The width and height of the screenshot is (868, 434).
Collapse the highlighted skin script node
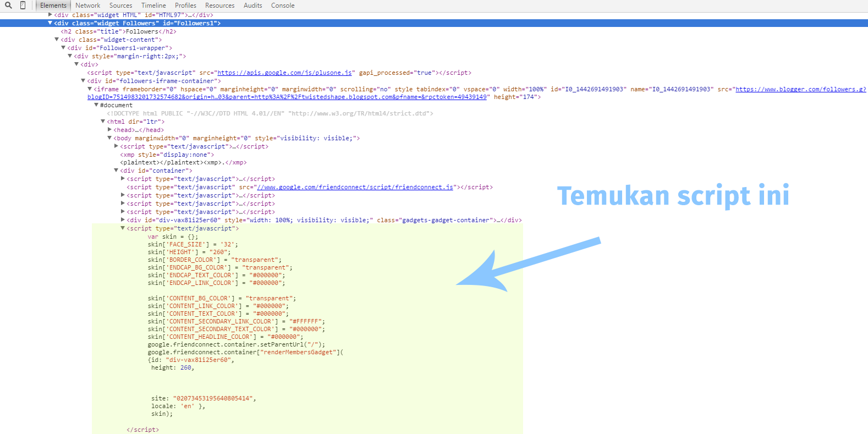click(x=123, y=228)
